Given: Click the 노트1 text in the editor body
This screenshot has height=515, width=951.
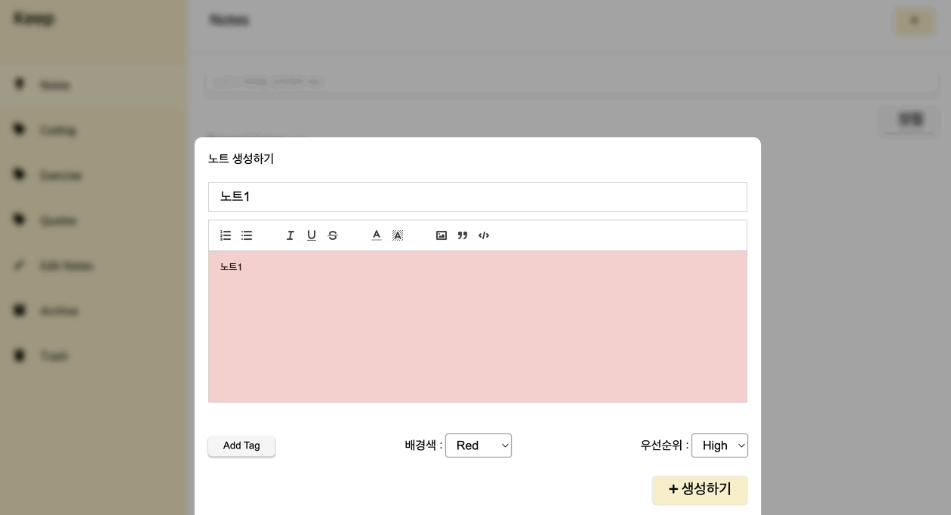Looking at the screenshot, I should (x=231, y=267).
